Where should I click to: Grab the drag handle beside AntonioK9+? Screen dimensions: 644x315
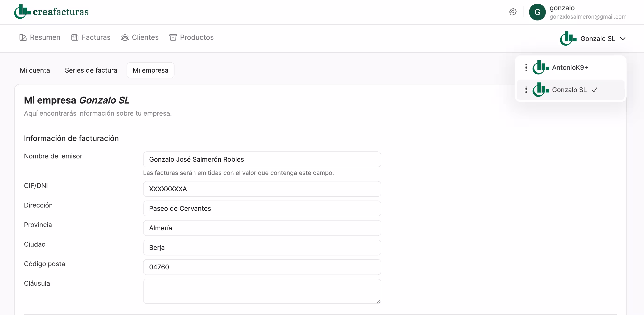[x=526, y=67]
